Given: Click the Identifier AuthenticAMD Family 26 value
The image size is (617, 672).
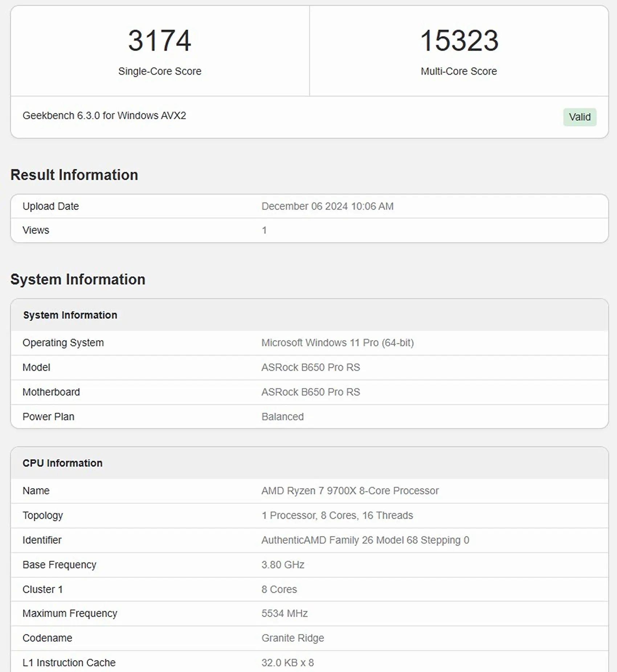Looking at the screenshot, I should coord(365,540).
